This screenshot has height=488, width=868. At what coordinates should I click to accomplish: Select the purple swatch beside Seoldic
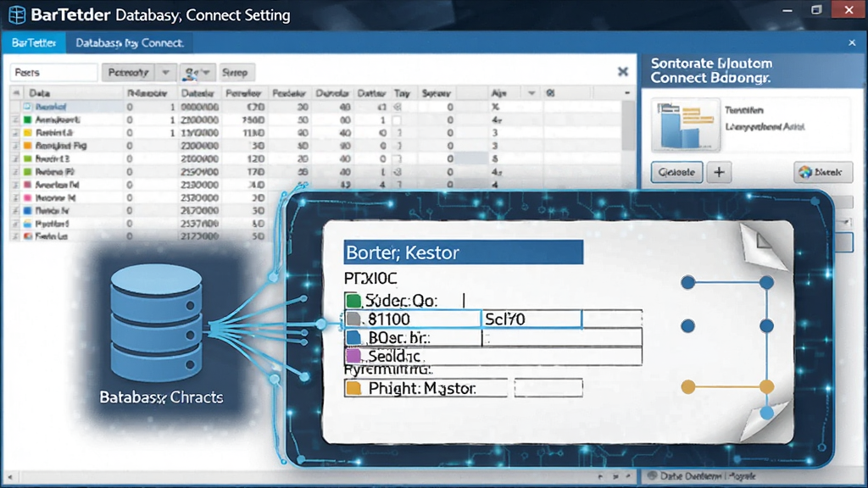pos(353,356)
